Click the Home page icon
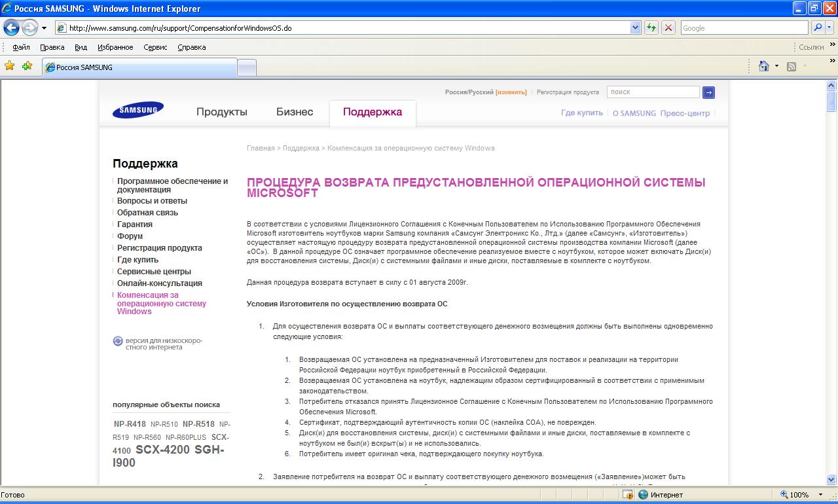The width and height of the screenshot is (838, 504). (763, 66)
